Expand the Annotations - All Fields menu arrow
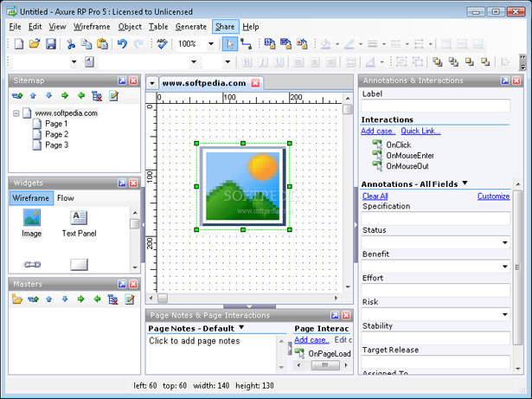The width and height of the screenshot is (532, 399). (x=465, y=183)
